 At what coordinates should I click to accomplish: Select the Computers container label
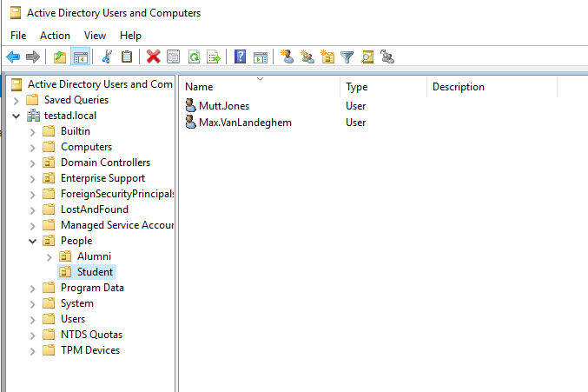point(86,147)
